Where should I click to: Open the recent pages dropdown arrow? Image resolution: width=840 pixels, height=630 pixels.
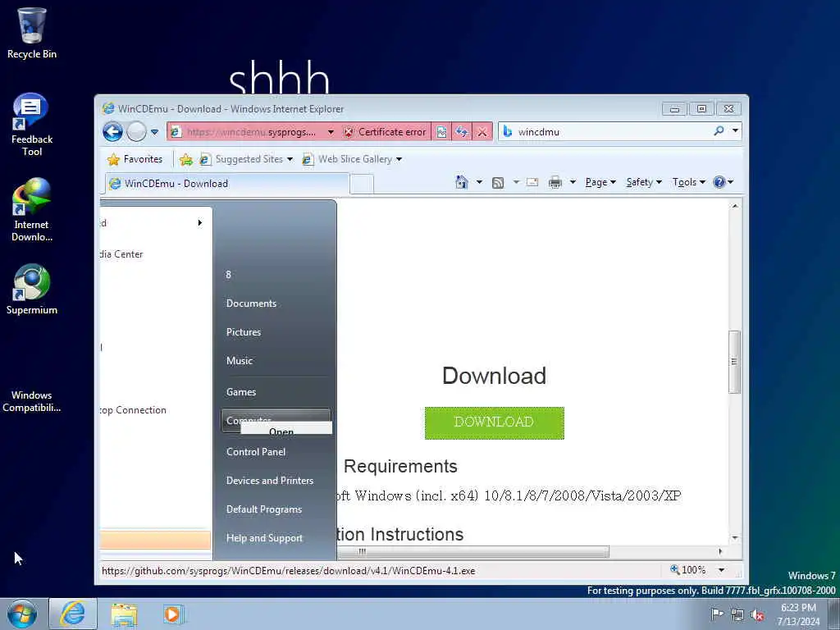tap(155, 132)
